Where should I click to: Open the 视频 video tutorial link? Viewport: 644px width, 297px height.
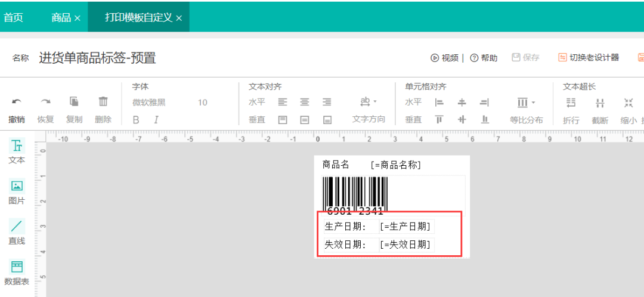point(445,58)
